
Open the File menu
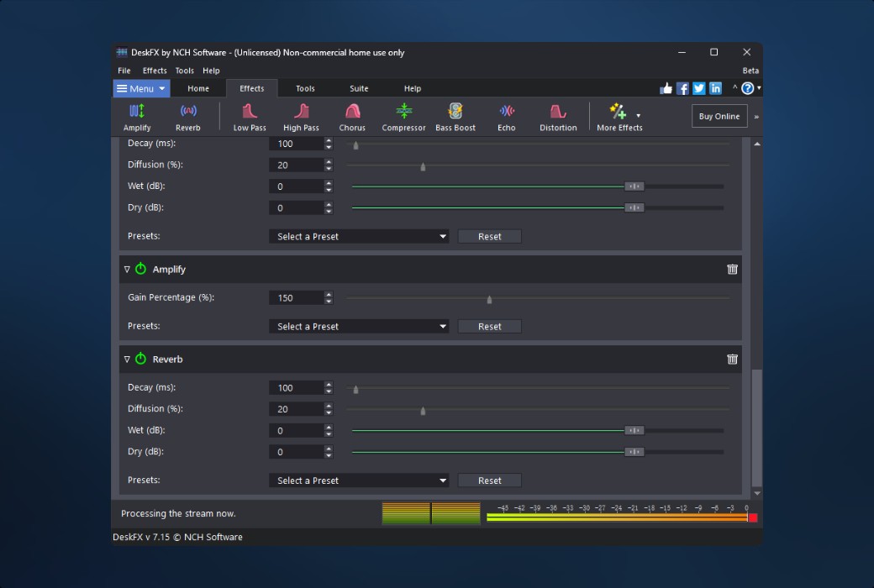(124, 71)
